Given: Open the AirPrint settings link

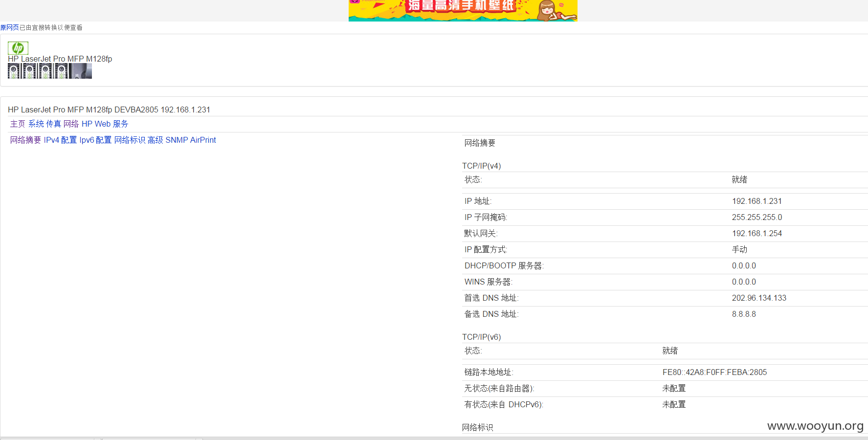Looking at the screenshot, I should [x=203, y=140].
